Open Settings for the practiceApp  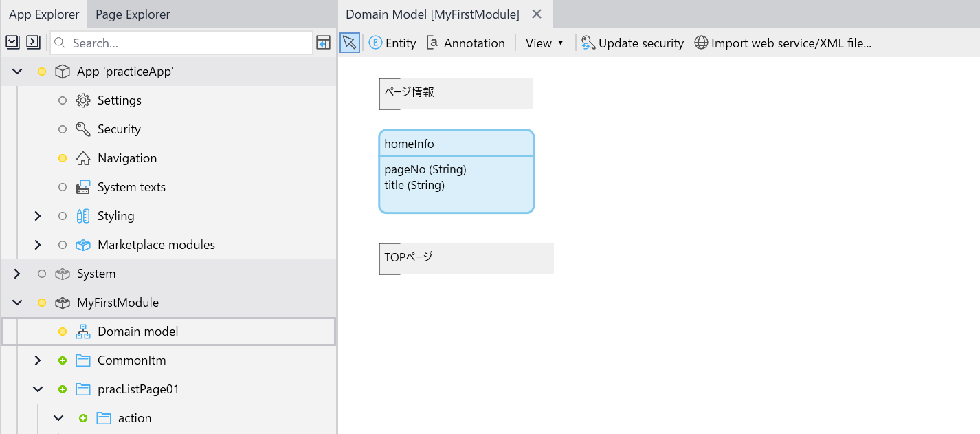tap(119, 100)
